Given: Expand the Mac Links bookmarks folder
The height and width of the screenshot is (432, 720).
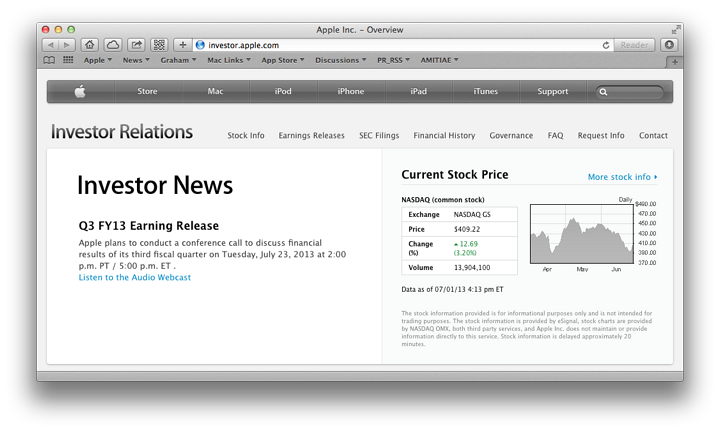Looking at the screenshot, I should (x=229, y=60).
